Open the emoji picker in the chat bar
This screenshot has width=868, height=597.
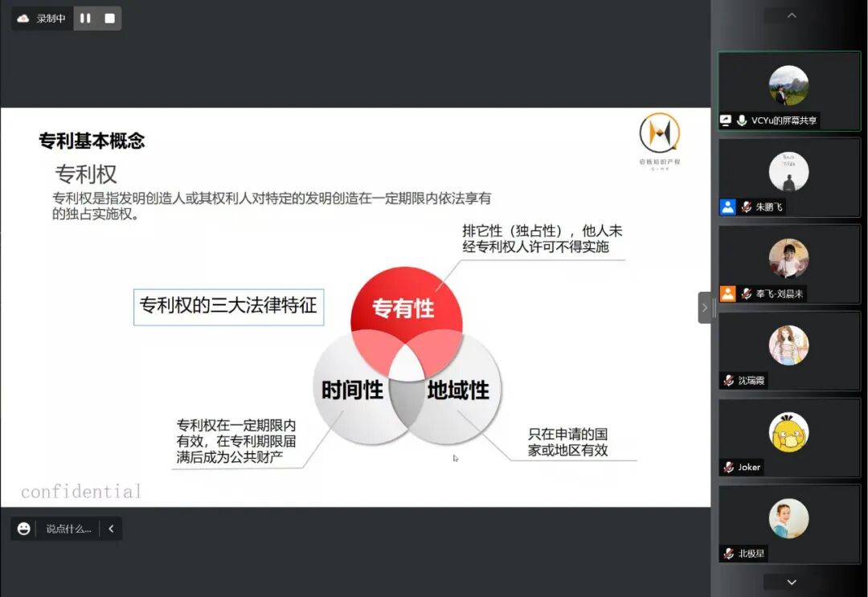click(24, 529)
